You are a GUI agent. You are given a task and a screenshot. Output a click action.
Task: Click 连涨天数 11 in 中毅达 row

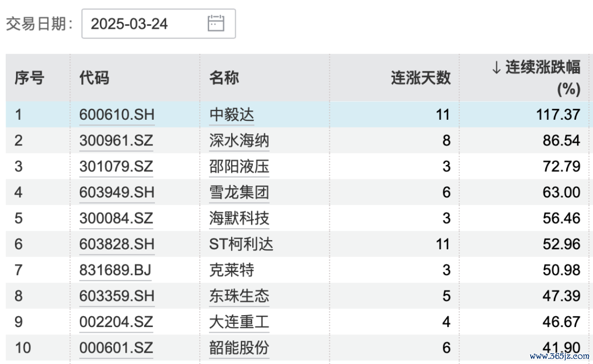(x=443, y=115)
